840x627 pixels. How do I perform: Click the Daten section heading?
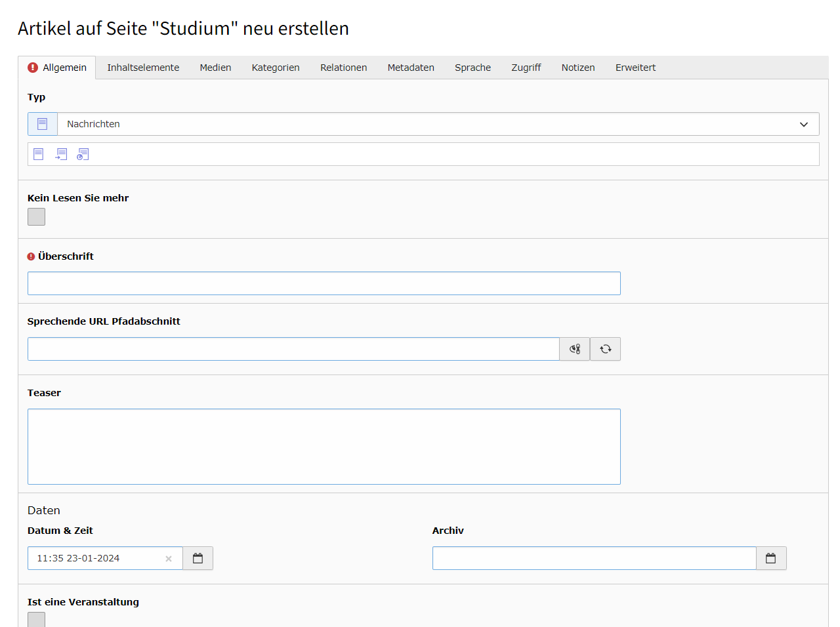(x=44, y=510)
